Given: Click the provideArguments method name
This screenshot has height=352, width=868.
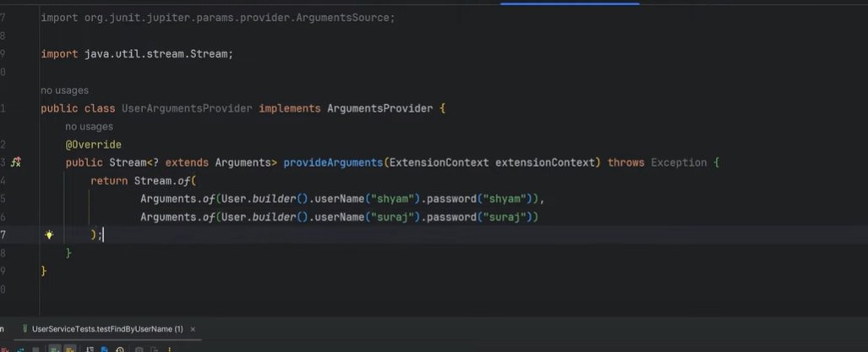Looking at the screenshot, I should pos(333,162).
